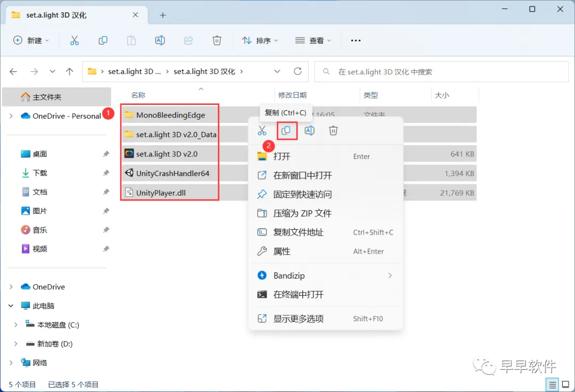Image resolution: width=575 pixels, height=392 pixels.
Task: Select 打开 in the context menu
Action: [x=326, y=156]
